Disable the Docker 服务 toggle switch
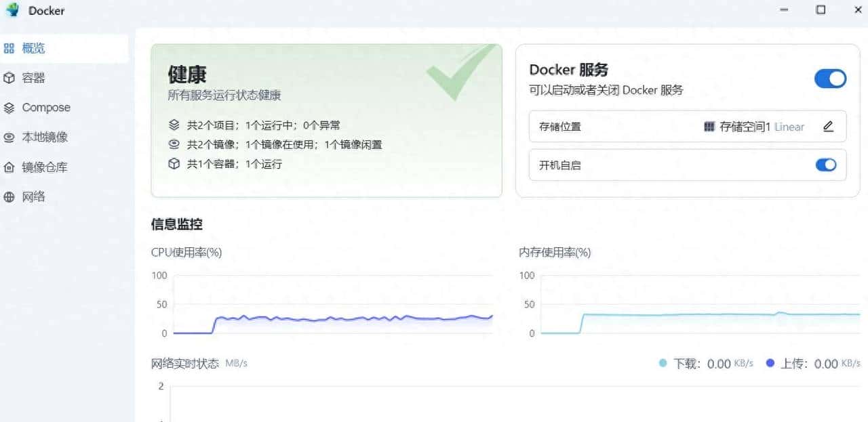Viewport: 868px width, 422px height. click(830, 79)
